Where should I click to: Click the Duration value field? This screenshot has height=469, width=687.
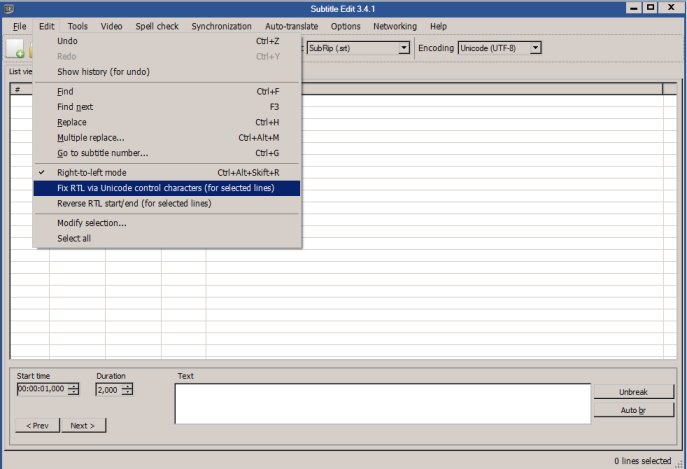[108, 389]
